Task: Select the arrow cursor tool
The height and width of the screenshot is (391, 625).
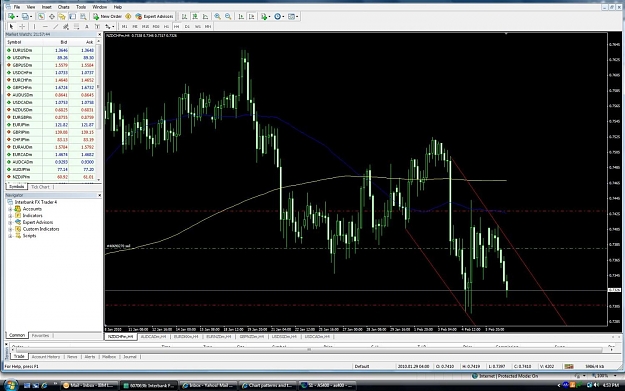Action: [11, 26]
